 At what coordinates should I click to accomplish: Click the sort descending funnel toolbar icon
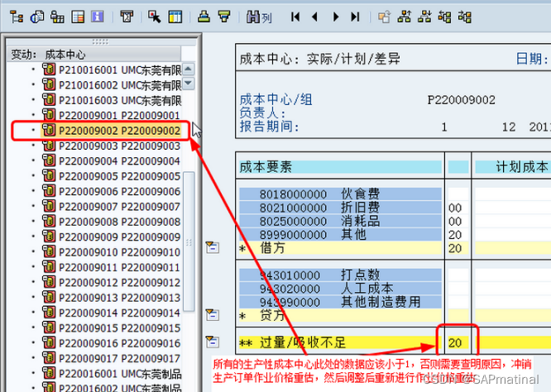224,17
